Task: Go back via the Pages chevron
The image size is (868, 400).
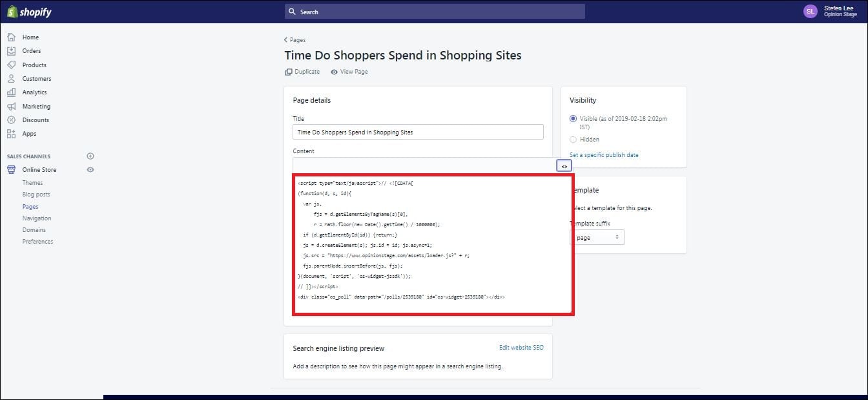Action: (x=286, y=40)
